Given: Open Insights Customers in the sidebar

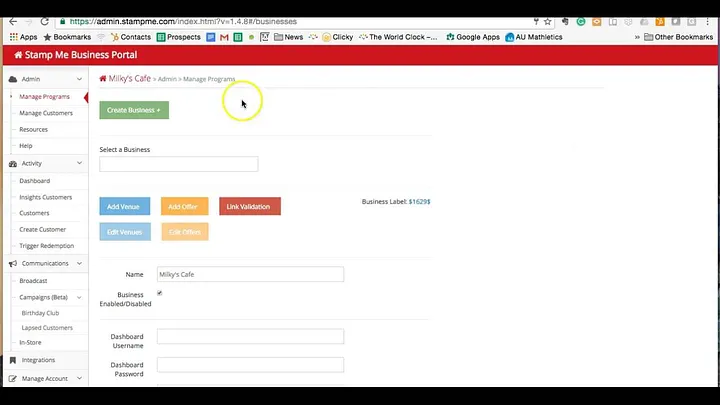Looking at the screenshot, I should [45, 197].
